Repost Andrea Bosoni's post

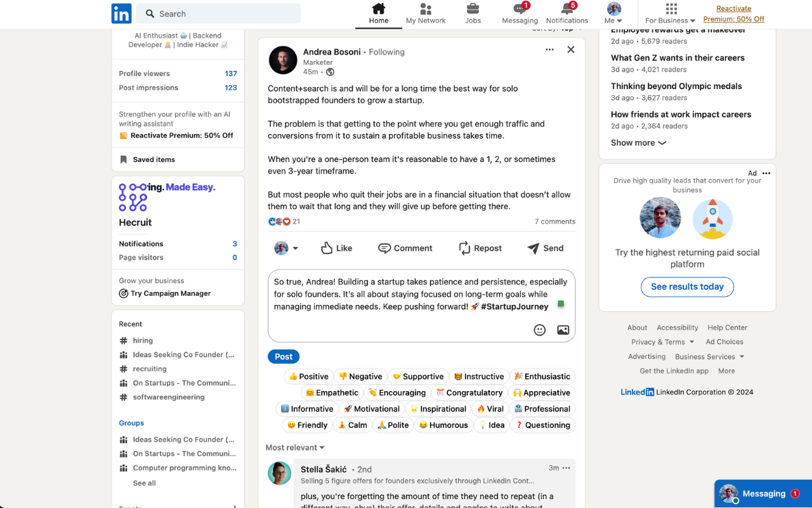point(480,248)
